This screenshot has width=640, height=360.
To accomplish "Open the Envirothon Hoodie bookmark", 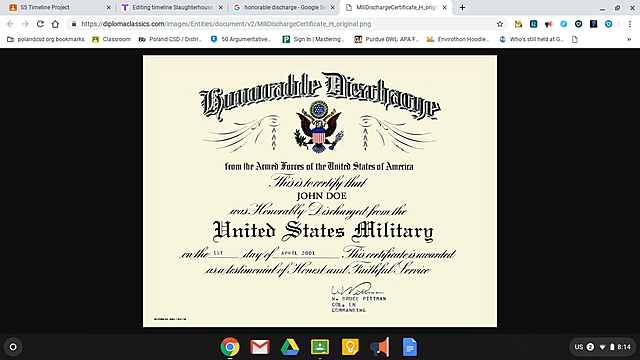I will (458, 39).
